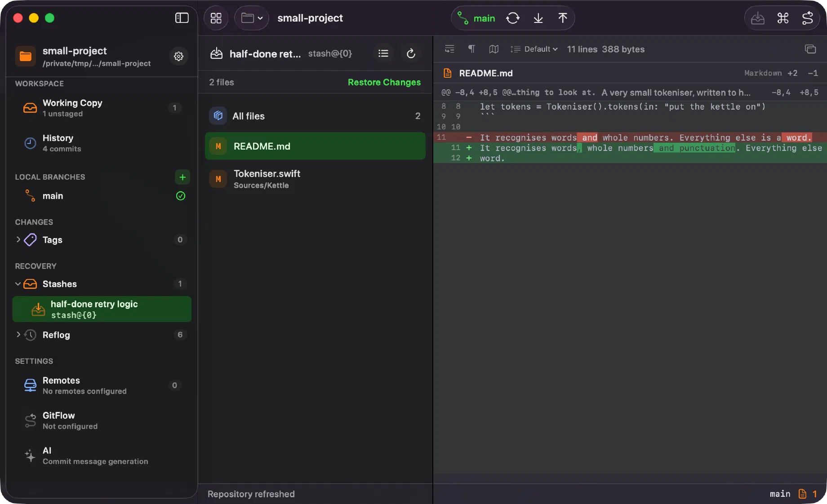
Task: Select the main branch in the toolbar
Action: tap(476, 18)
